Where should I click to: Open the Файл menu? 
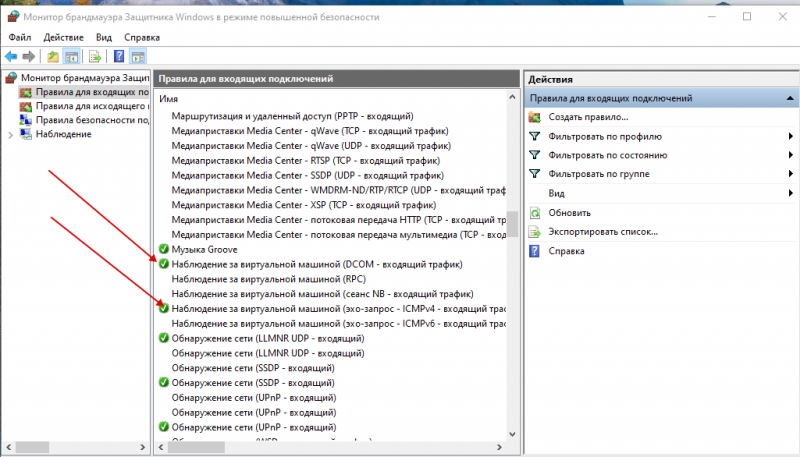pyautogui.click(x=20, y=37)
